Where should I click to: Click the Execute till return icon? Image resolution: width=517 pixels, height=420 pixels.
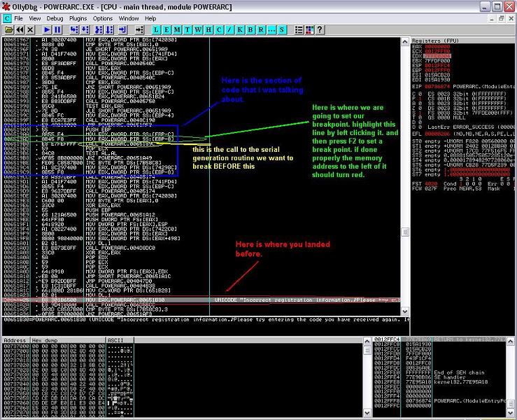(122, 30)
